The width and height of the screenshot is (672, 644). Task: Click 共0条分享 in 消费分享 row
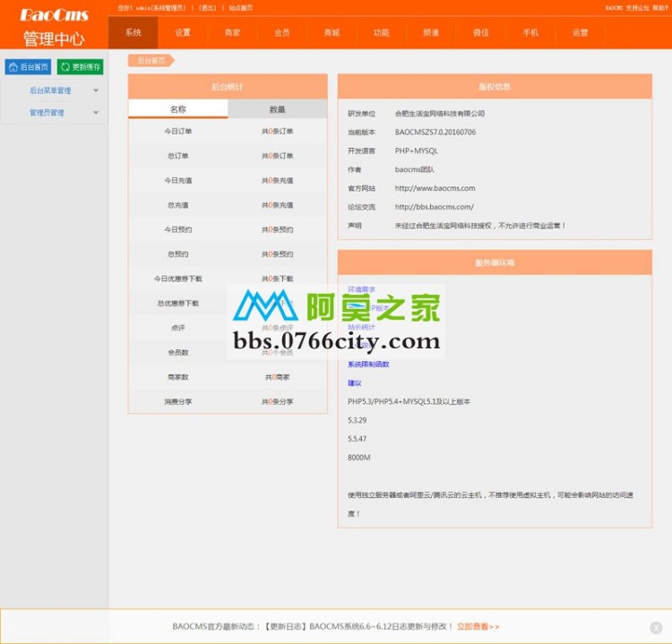pos(277,401)
